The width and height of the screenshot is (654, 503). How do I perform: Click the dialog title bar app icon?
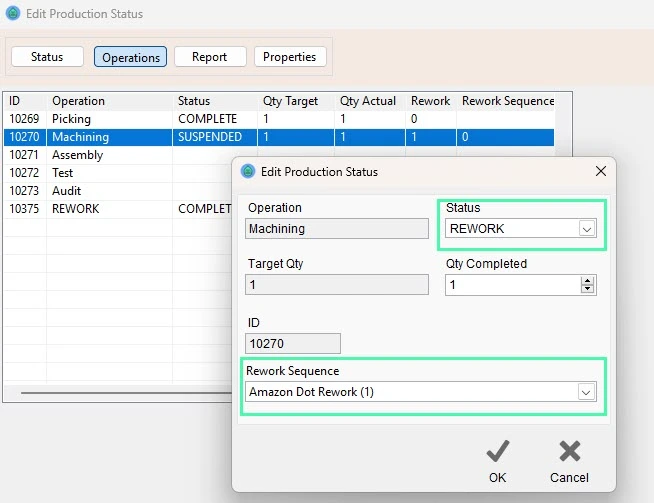click(x=248, y=172)
